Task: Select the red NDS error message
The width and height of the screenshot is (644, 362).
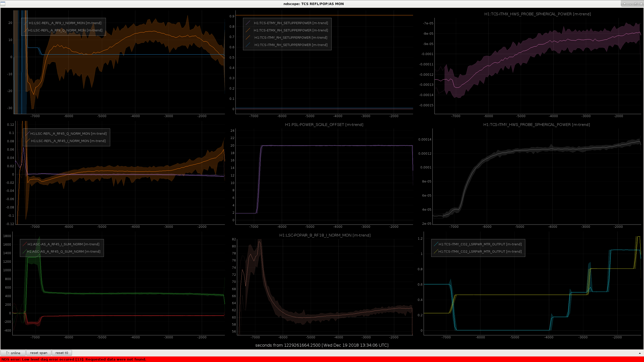Action: pyautogui.click(x=74, y=359)
